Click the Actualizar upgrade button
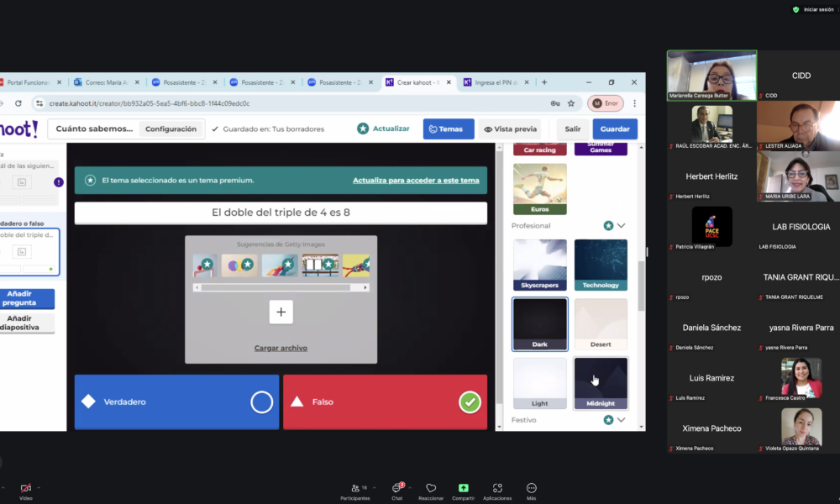Screen dimensions: 840x504 pos(384,129)
